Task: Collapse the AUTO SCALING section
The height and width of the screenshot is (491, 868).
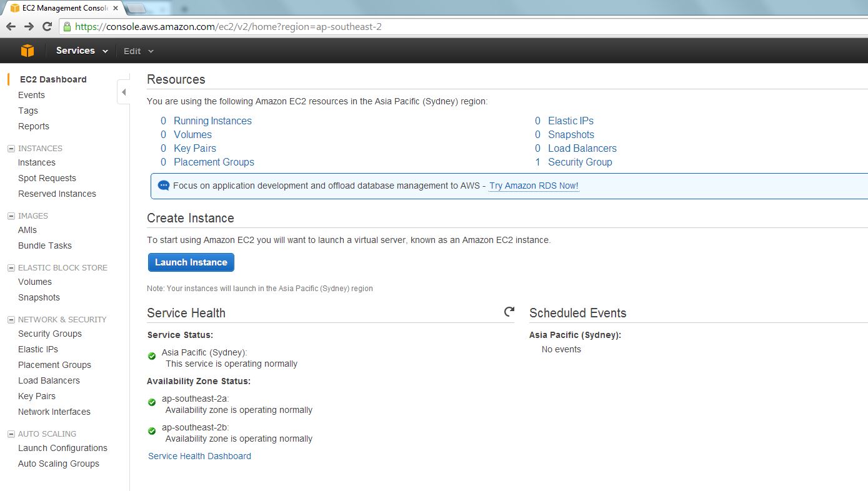Action: pos(11,434)
